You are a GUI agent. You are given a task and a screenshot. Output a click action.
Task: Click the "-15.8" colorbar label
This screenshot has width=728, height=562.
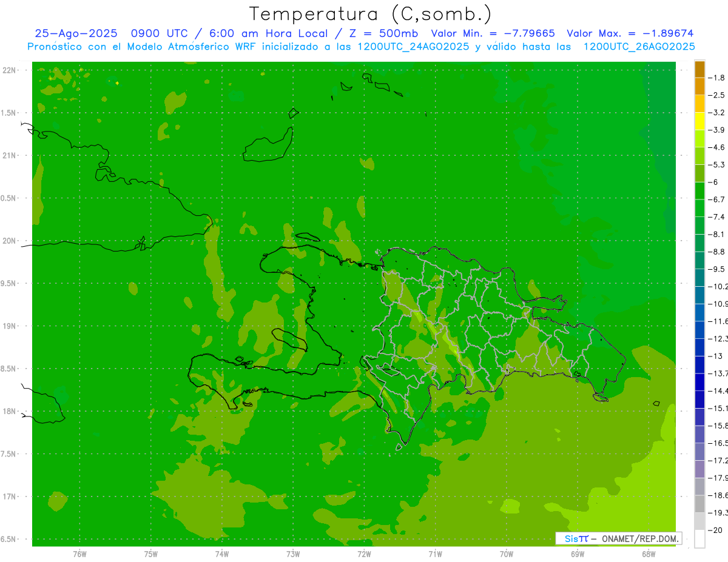(x=718, y=426)
